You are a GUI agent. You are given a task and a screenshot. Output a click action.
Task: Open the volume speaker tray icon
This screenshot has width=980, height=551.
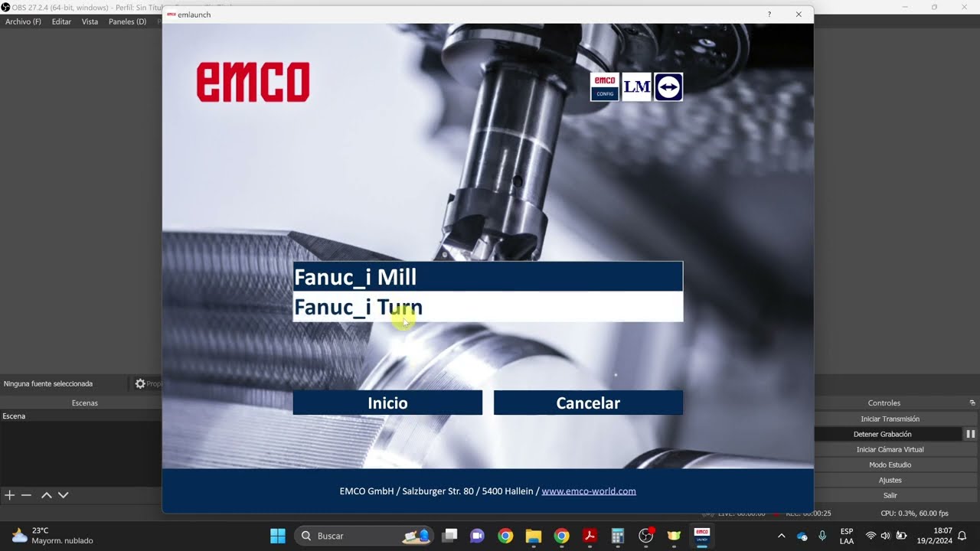pyautogui.click(x=886, y=536)
